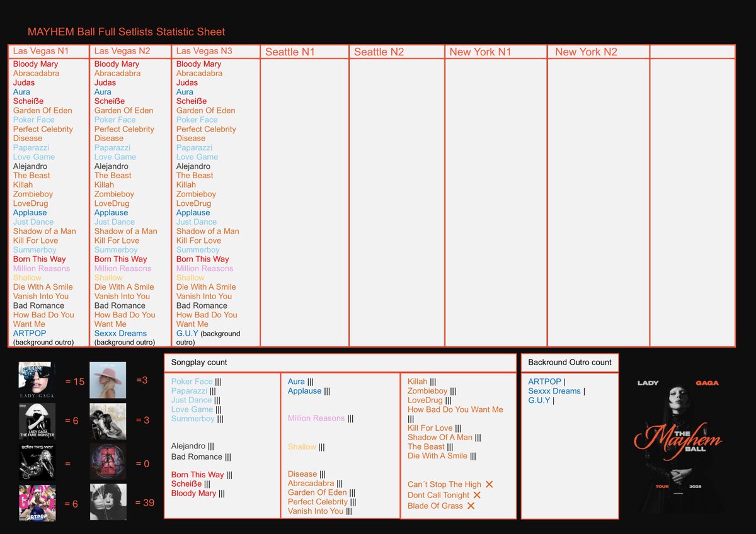
Task: Click Killah in the Songplay count panel
Action: pos(417,382)
